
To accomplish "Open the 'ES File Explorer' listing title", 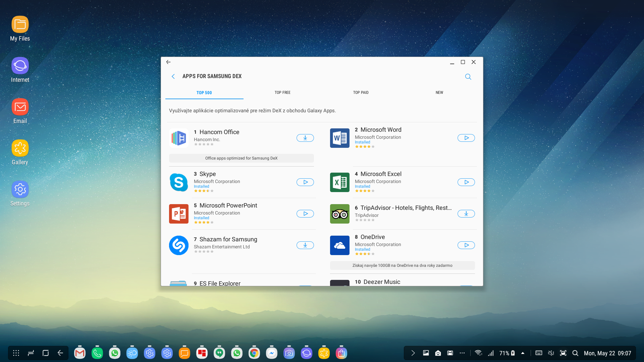I will tap(220, 283).
